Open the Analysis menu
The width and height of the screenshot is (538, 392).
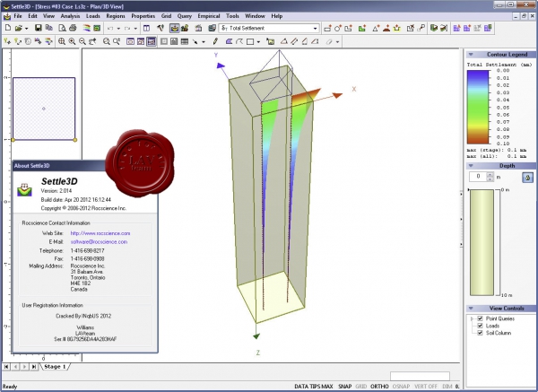coord(70,16)
